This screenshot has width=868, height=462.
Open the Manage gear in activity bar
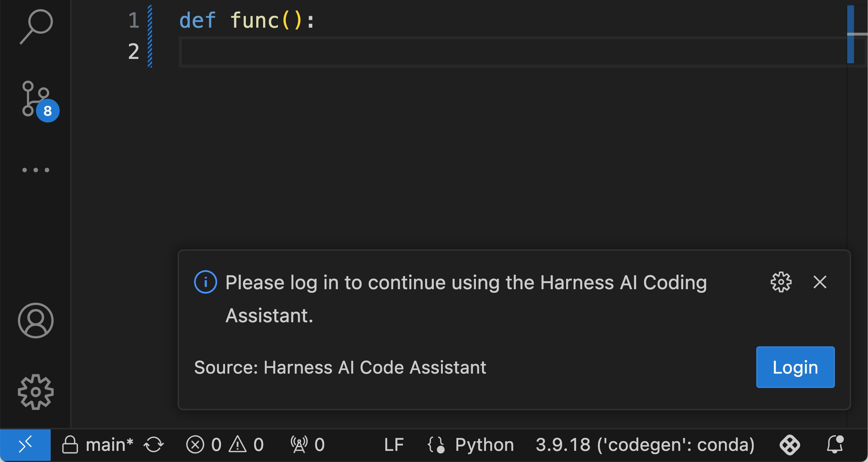click(x=36, y=392)
